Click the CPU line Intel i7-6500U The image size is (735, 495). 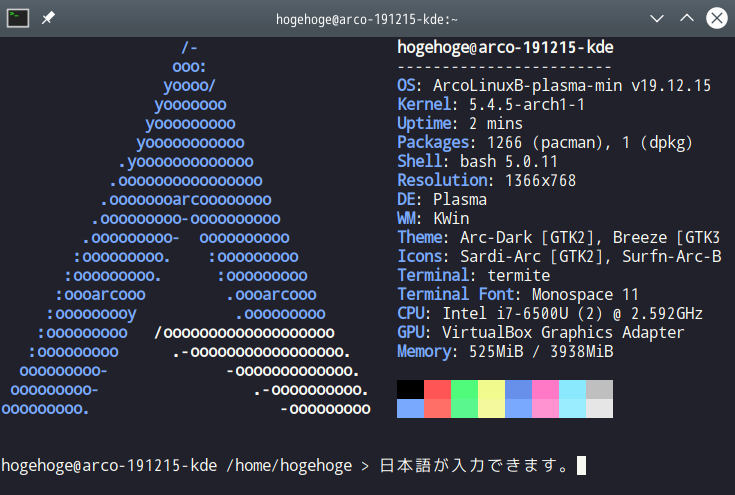(x=550, y=313)
